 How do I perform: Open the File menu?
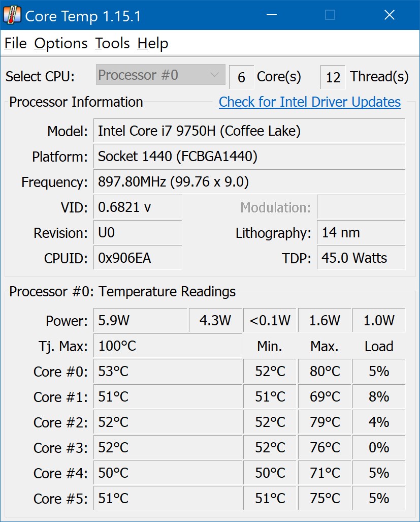coord(15,43)
